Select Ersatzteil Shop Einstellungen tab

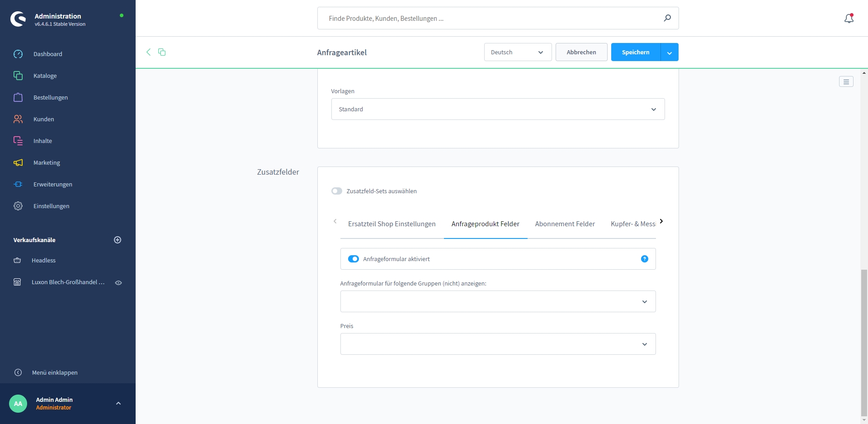392,224
